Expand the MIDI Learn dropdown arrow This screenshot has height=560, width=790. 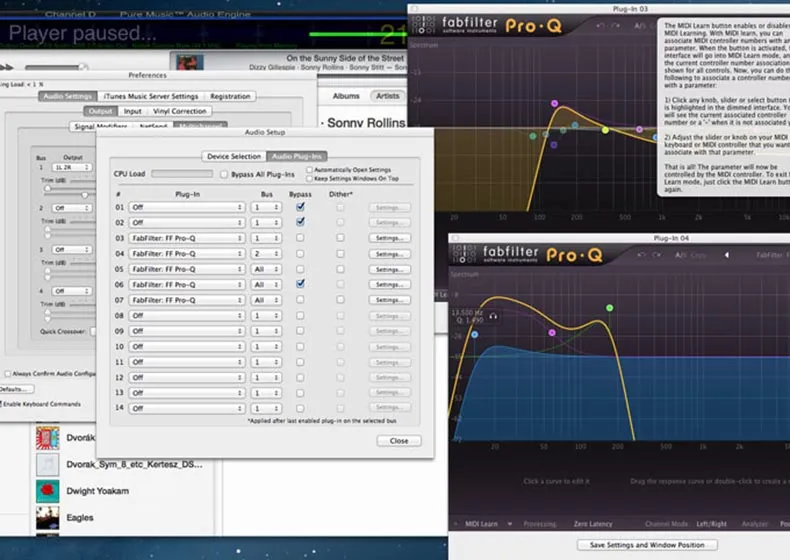[x=510, y=523]
